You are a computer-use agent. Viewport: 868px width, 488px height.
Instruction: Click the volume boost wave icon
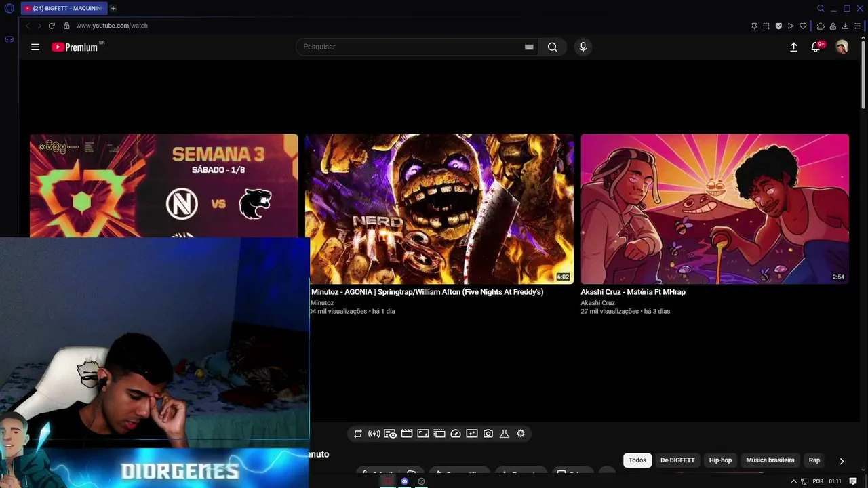tap(374, 434)
